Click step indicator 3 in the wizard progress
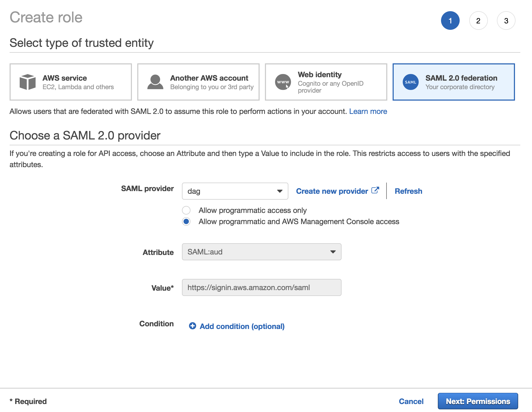 506,20
